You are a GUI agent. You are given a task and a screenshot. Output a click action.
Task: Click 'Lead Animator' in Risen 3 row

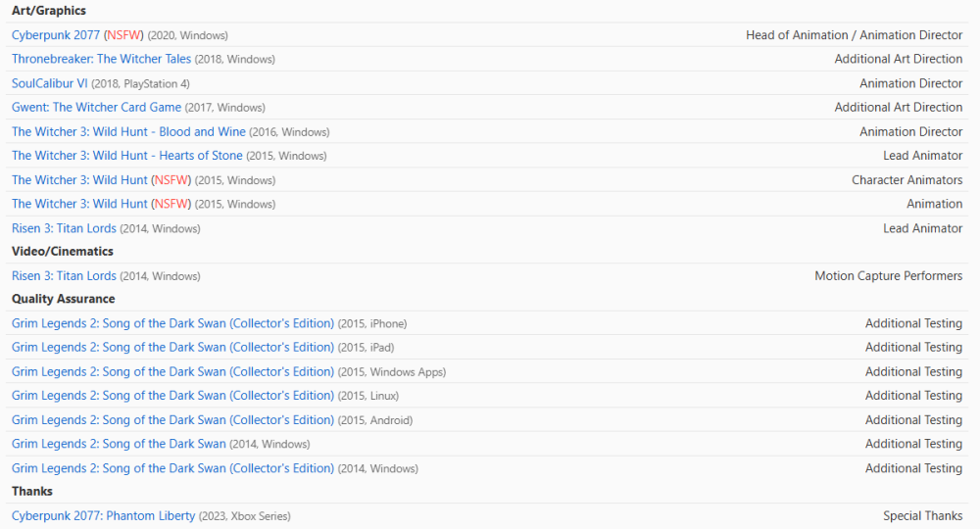tap(922, 228)
